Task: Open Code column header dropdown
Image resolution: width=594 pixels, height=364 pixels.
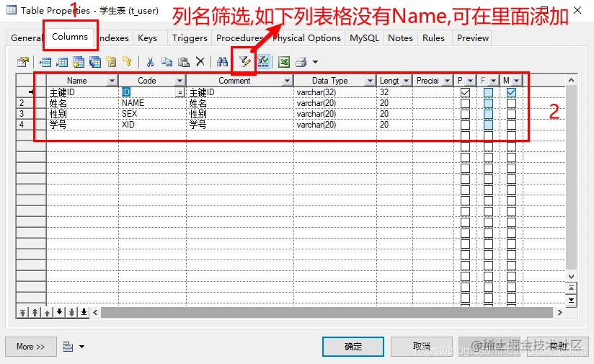Action: pyautogui.click(x=179, y=81)
